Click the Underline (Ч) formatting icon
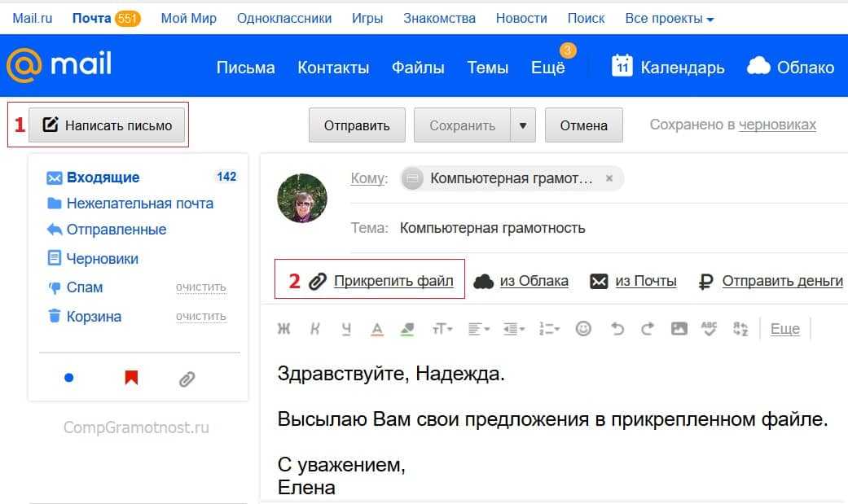The height and width of the screenshot is (504, 848). click(x=346, y=329)
